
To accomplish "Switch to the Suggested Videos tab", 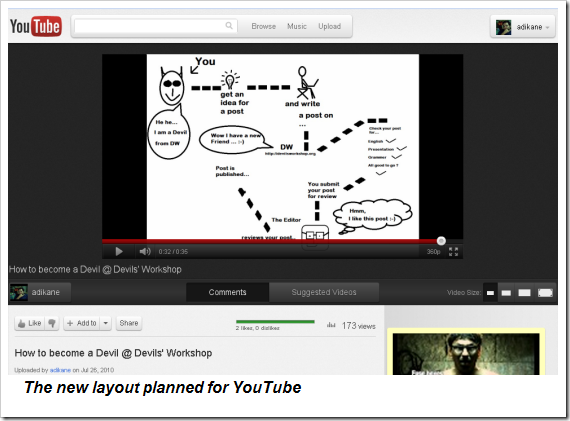I will tap(324, 292).
